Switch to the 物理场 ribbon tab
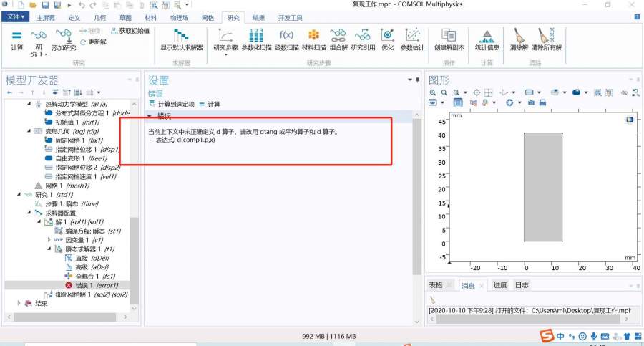This screenshot has width=644, height=346. 179,16
